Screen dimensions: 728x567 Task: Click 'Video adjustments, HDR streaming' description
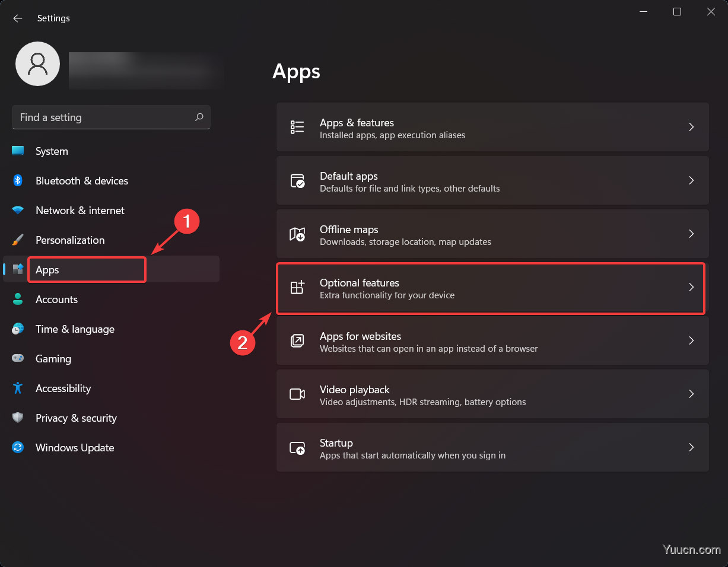pos(423,402)
